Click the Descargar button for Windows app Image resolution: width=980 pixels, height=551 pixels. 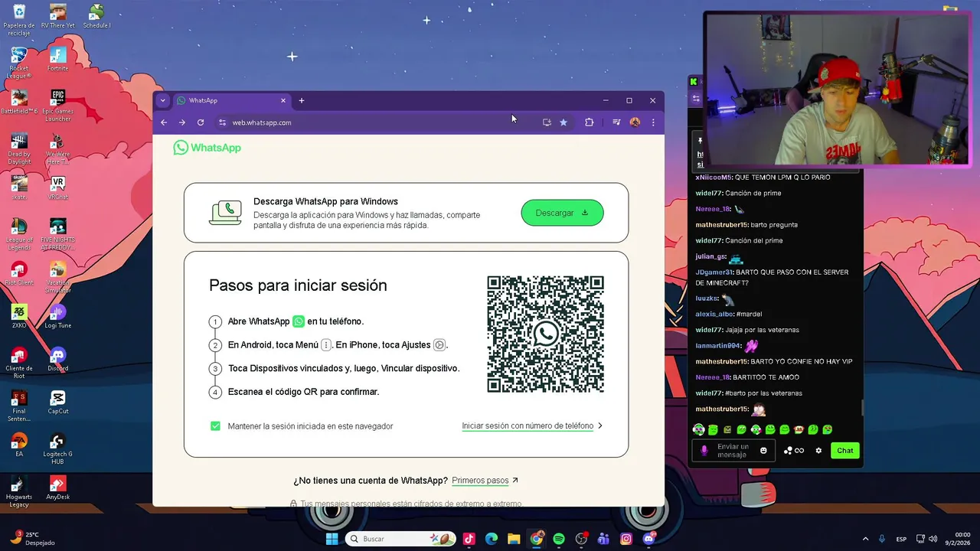pyautogui.click(x=562, y=213)
